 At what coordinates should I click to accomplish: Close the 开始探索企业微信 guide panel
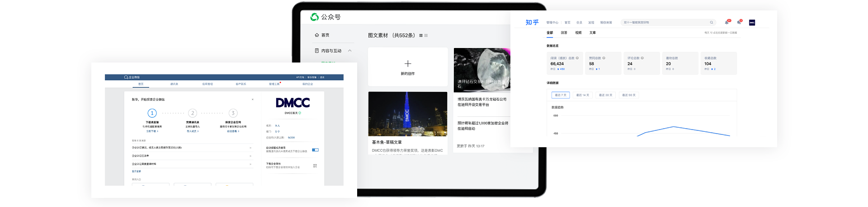point(253,99)
